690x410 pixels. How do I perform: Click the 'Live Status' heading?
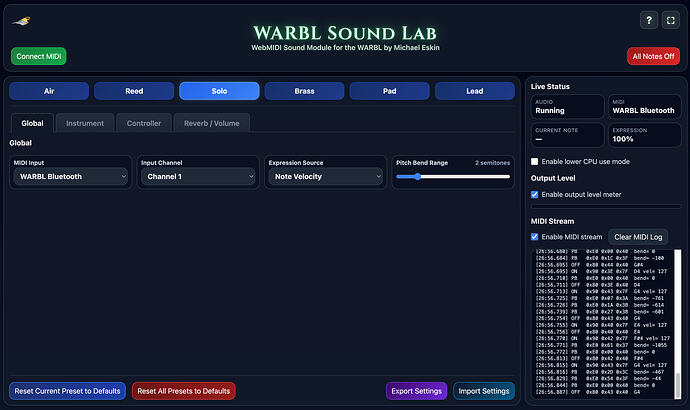point(550,87)
